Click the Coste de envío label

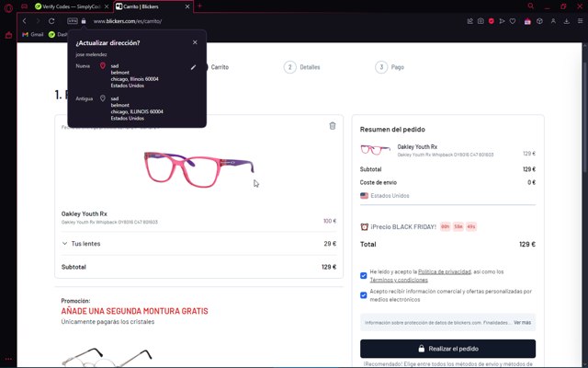[378, 182]
